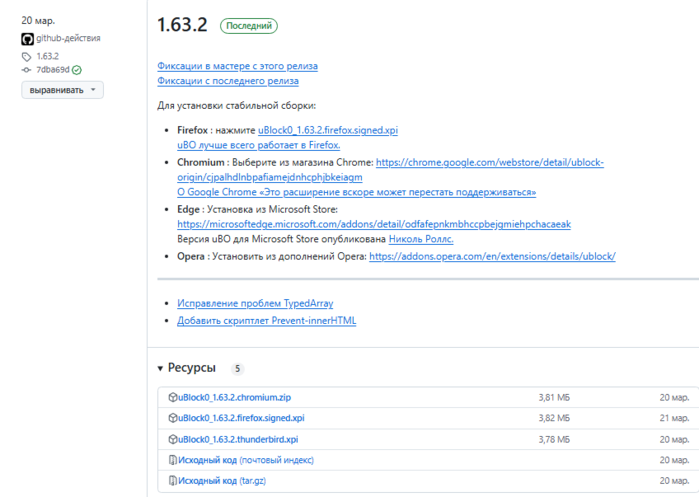This screenshot has height=497, width=699.
Task: Click the commit icon next to 7dba69d
Action: tap(26, 70)
